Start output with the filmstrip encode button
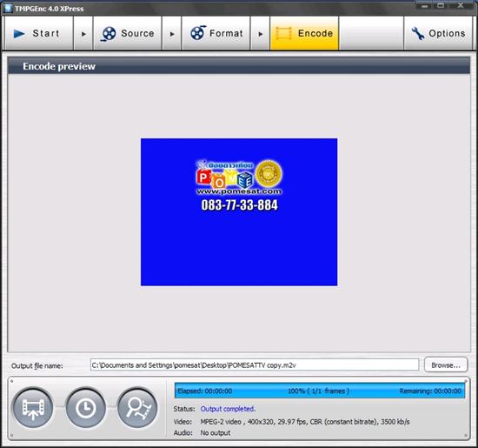 33,408
